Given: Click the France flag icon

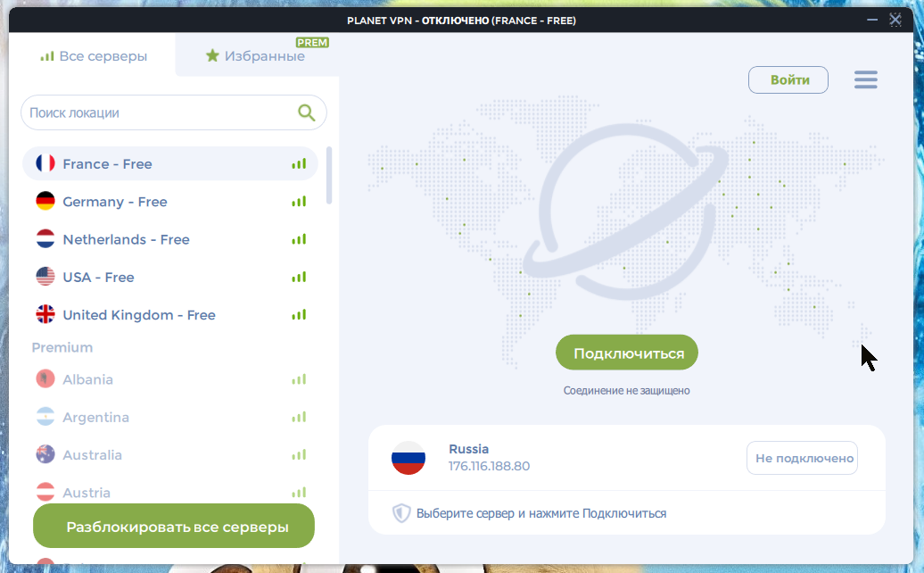Looking at the screenshot, I should (46, 163).
